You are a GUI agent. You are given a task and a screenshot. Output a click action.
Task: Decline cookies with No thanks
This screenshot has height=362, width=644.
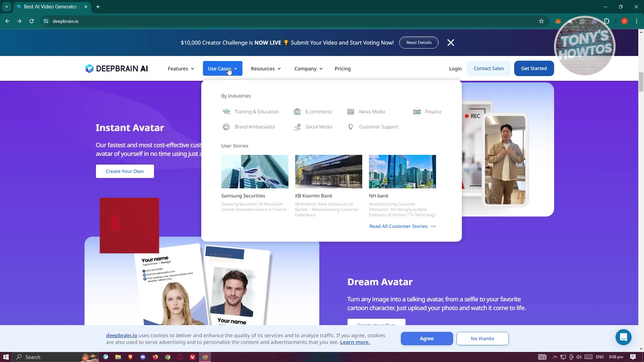click(482, 339)
